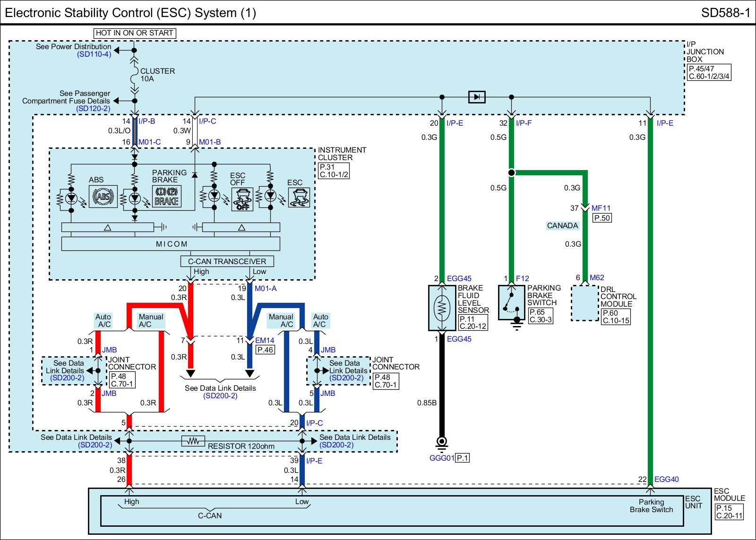This screenshot has width=756, height=540.
Task: Open SD200-2 link below the EM14 connector
Action: pyautogui.click(x=220, y=396)
